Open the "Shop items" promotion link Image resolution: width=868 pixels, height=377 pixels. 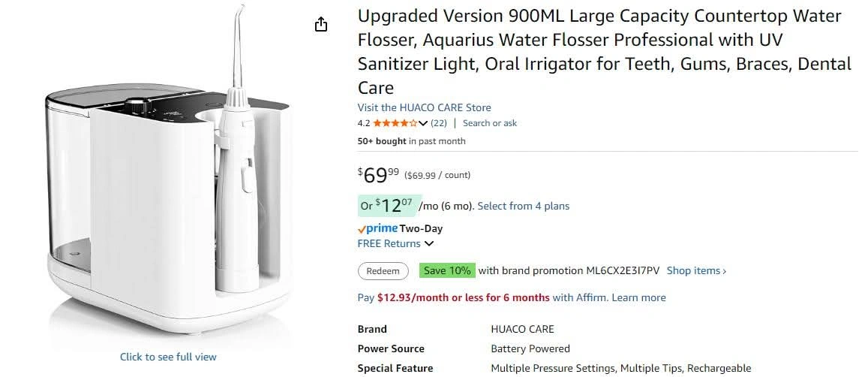point(696,270)
